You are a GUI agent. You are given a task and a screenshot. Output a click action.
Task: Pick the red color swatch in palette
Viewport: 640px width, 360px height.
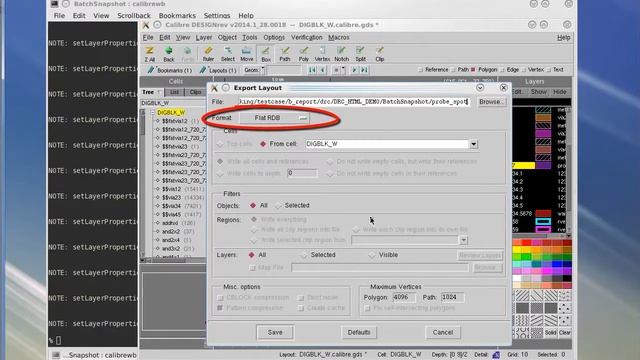click(527, 243)
